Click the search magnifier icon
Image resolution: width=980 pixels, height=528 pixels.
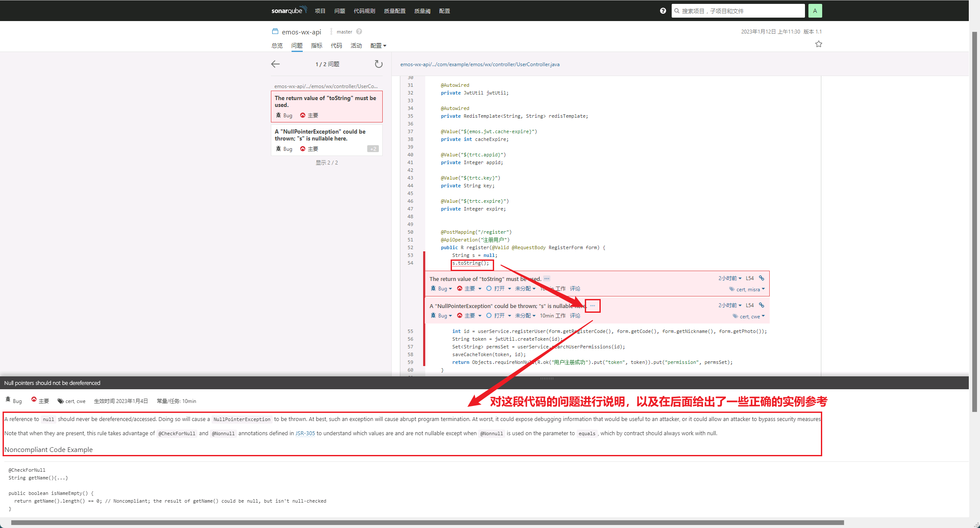677,11
